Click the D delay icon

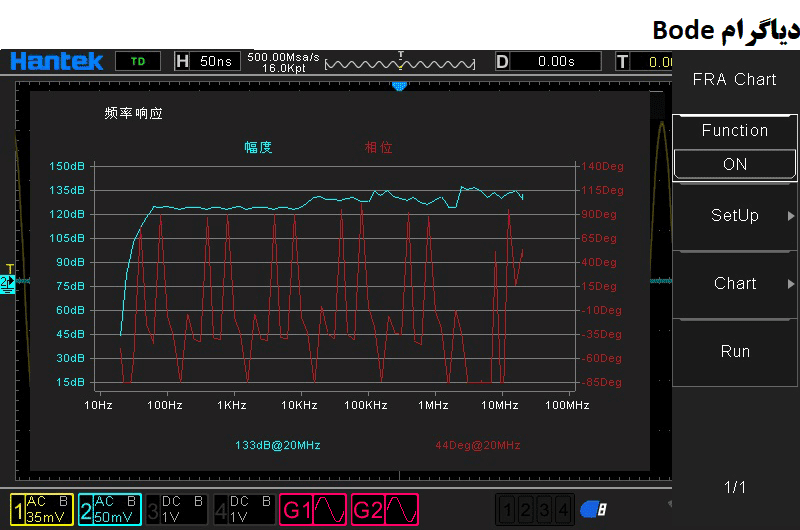click(x=502, y=62)
